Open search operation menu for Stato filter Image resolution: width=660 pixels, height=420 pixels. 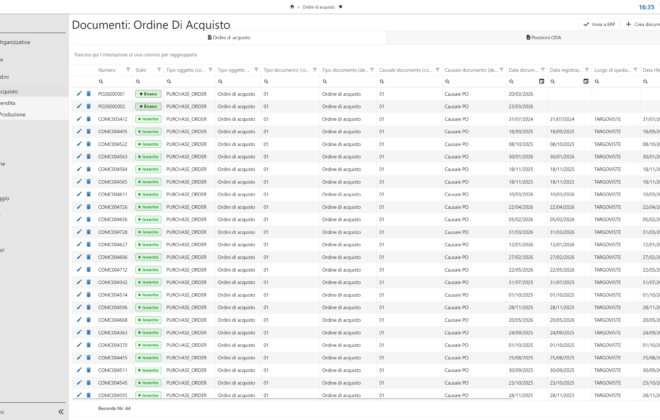tap(138, 82)
